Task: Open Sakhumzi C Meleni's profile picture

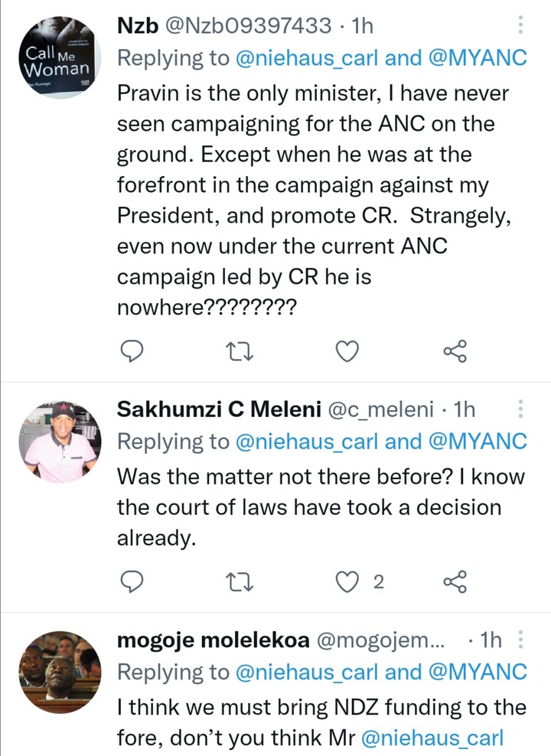Action: [60, 442]
